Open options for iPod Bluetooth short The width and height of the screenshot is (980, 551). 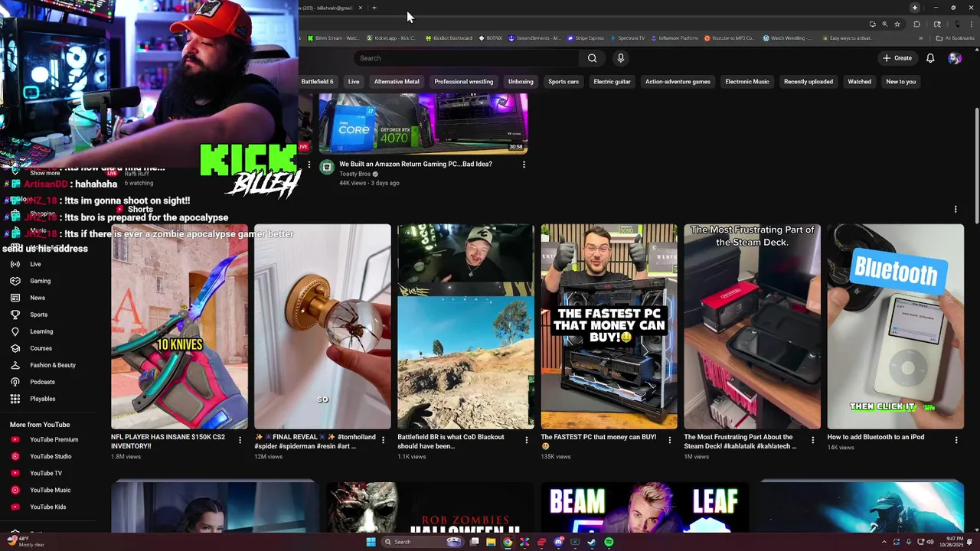(x=955, y=440)
